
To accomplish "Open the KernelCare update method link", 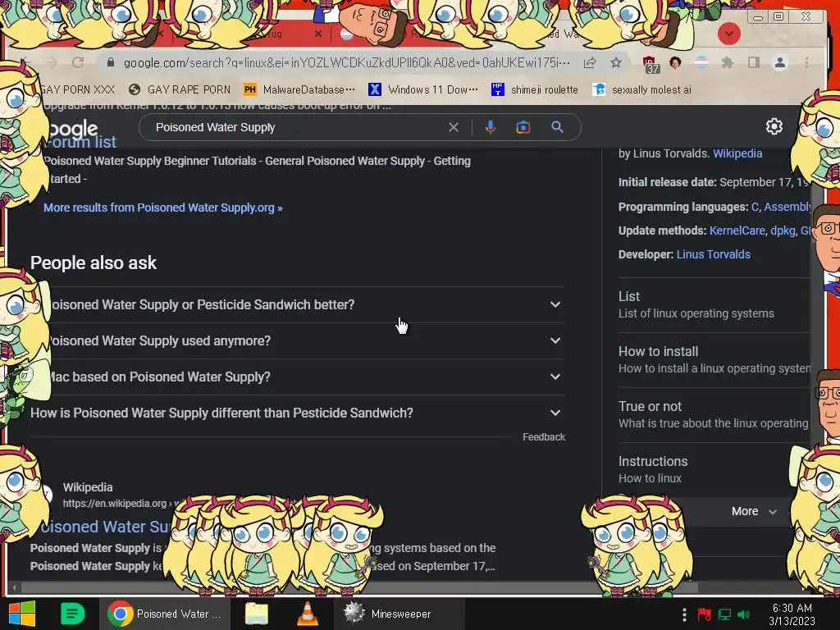I will pyautogui.click(x=737, y=231).
